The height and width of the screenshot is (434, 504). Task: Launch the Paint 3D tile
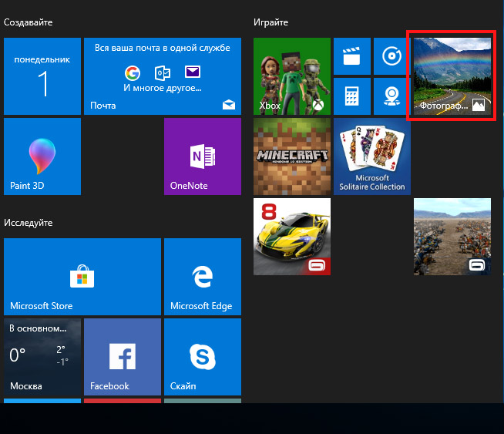pos(42,156)
